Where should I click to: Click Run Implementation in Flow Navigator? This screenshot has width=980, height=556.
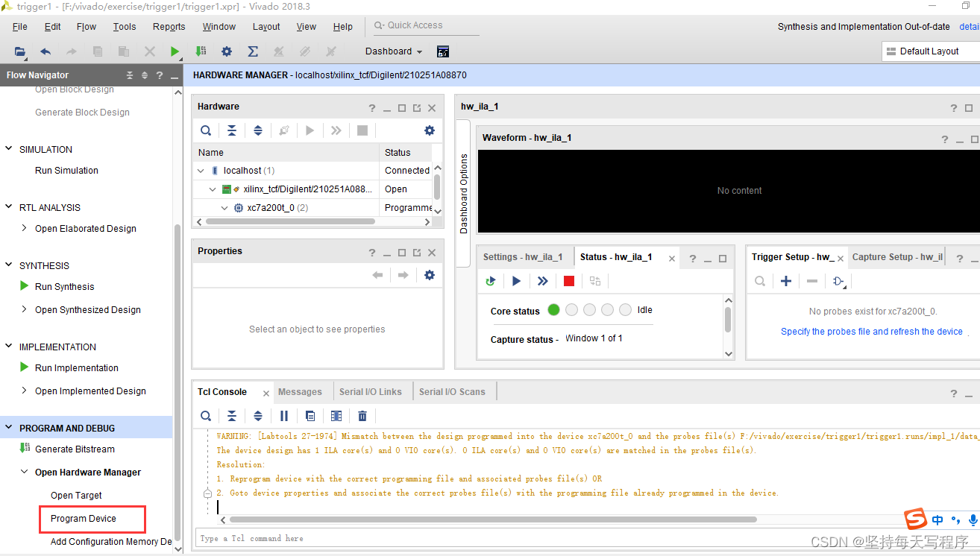point(77,368)
